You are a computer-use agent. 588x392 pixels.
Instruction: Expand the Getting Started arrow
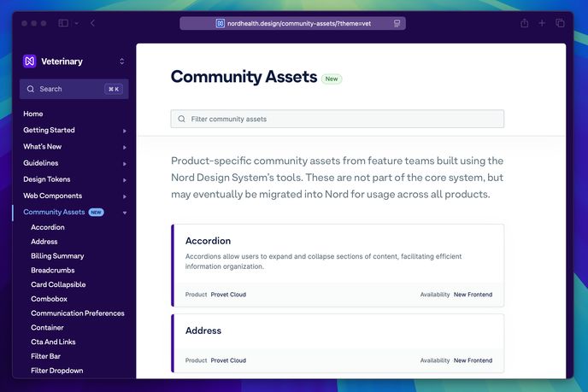point(125,131)
